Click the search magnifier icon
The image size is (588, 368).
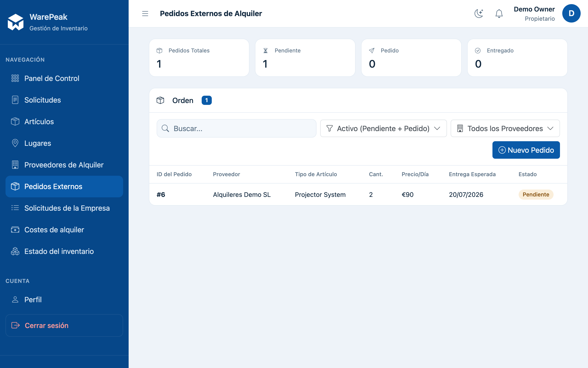tap(165, 129)
